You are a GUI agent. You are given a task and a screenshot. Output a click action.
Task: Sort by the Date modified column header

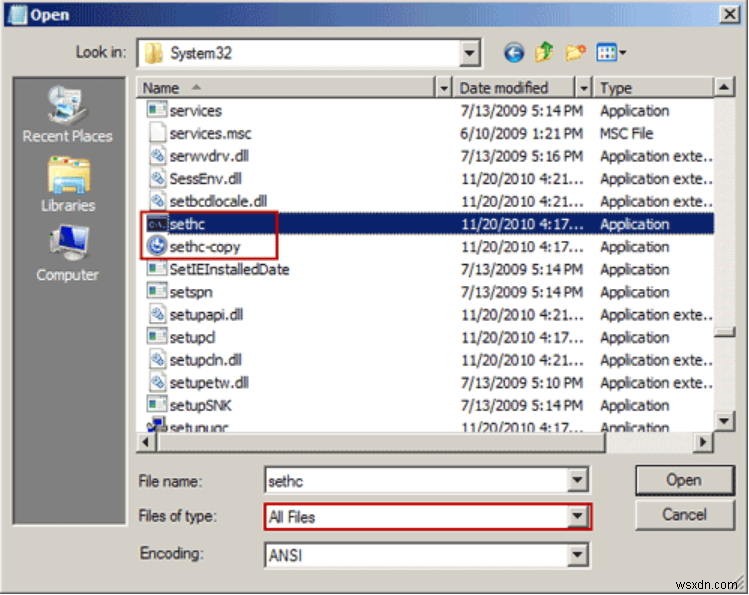514,88
